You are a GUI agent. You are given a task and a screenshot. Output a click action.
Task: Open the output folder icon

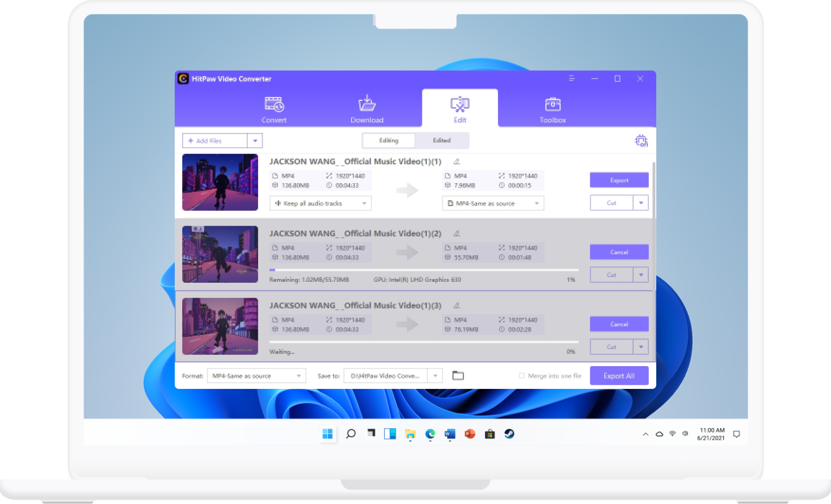[x=458, y=376]
